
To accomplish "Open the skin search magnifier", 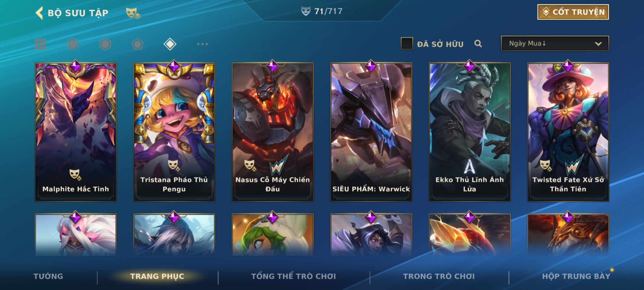I will [x=478, y=44].
